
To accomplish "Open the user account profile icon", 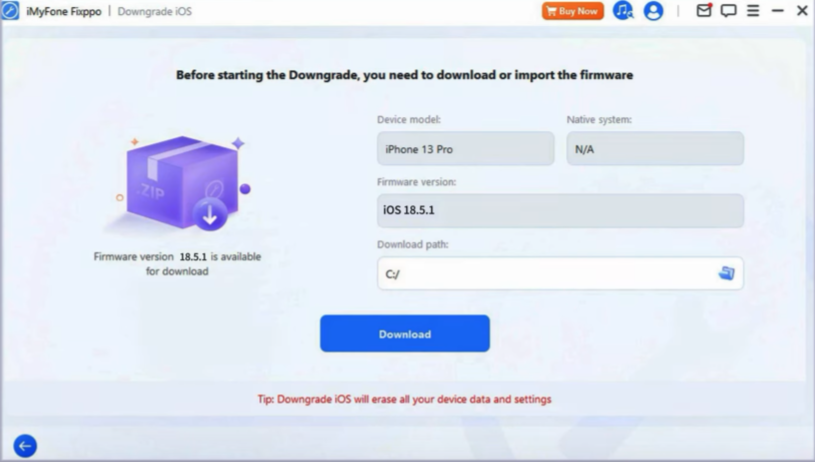I will [653, 11].
